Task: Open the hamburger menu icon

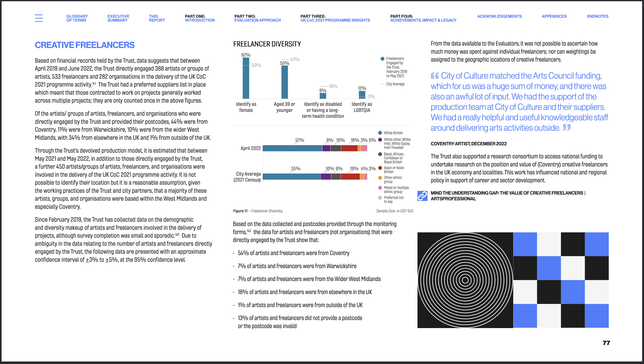Action: pyautogui.click(x=39, y=18)
